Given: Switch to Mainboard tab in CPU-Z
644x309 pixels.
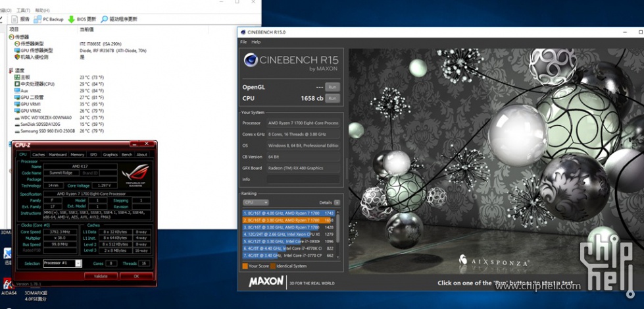Looking at the screenshot, I should pyautogui.click(x=57, y=155).
